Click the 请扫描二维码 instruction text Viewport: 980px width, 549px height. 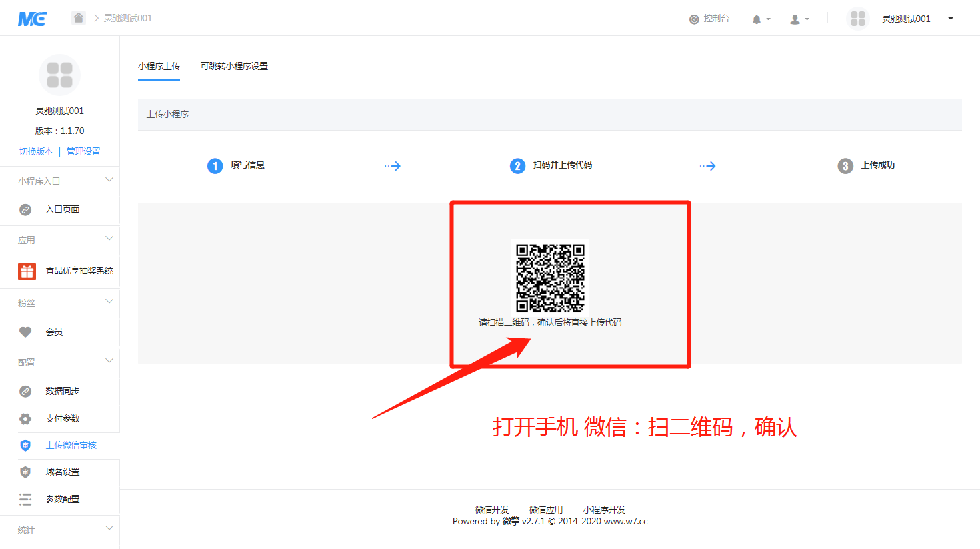tap(550, 322)
